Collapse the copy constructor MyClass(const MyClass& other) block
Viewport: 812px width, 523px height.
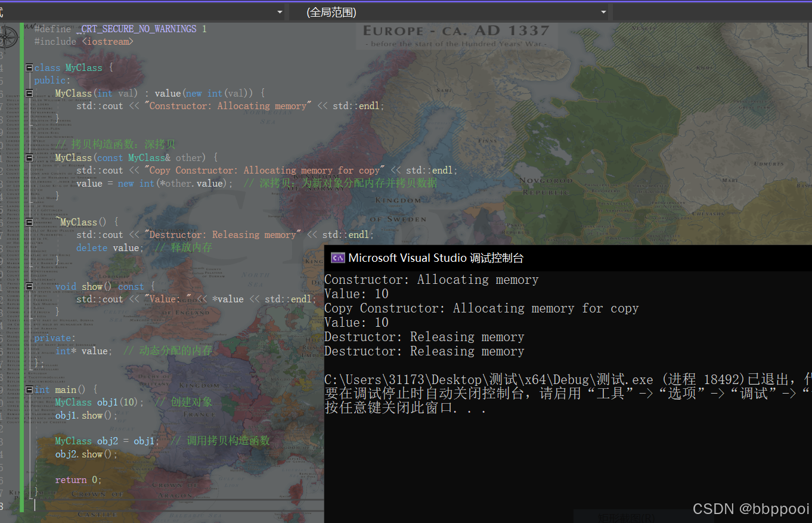tap(29, 158)
